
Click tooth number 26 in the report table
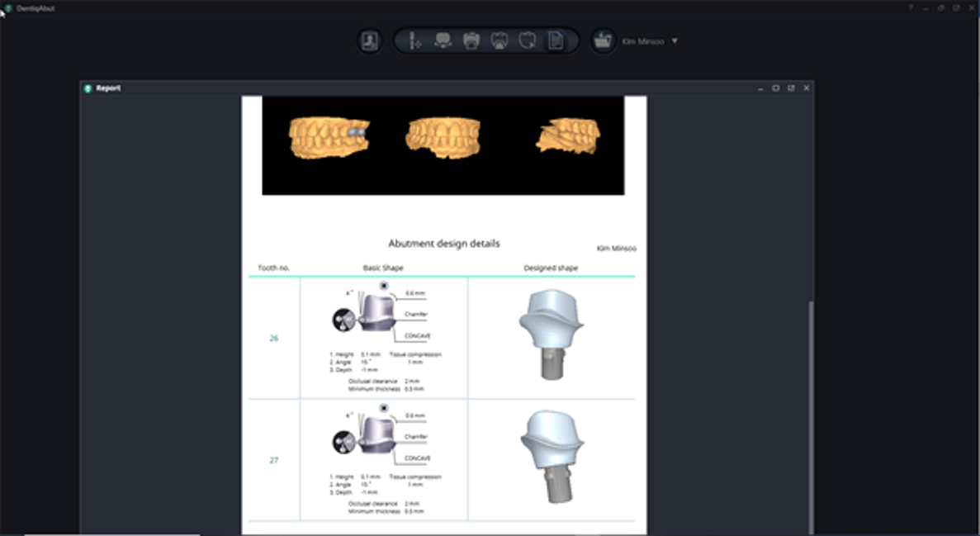273,339
